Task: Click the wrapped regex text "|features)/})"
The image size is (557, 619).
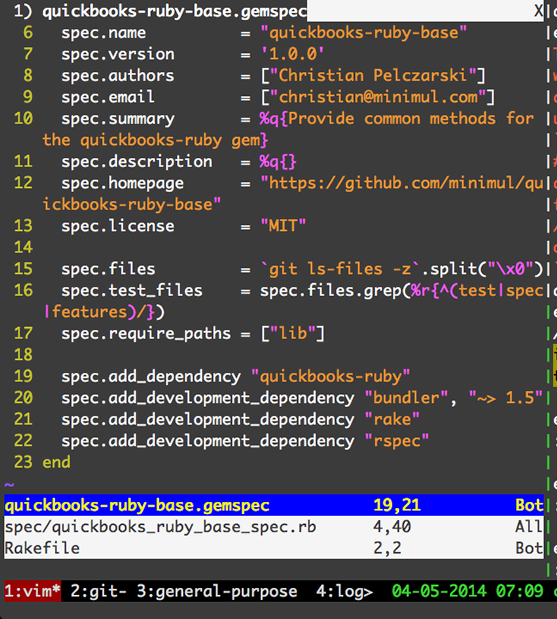Action: pos(103,312)
